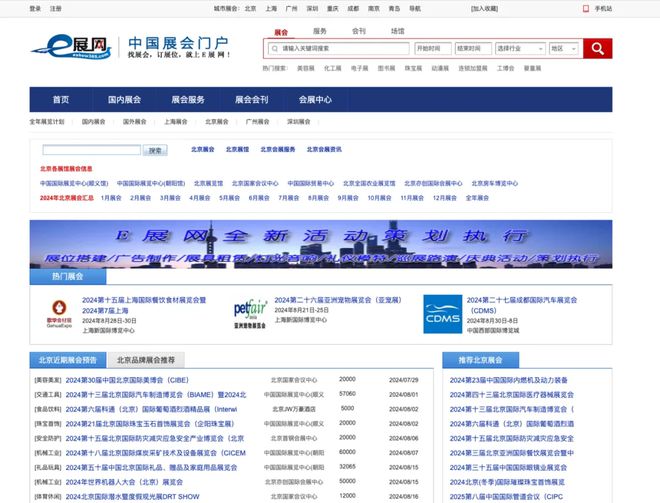Screen dimensions: 660x503
Task: Open 展会服务 in the navigation bar
Action: tap(188, 100)
